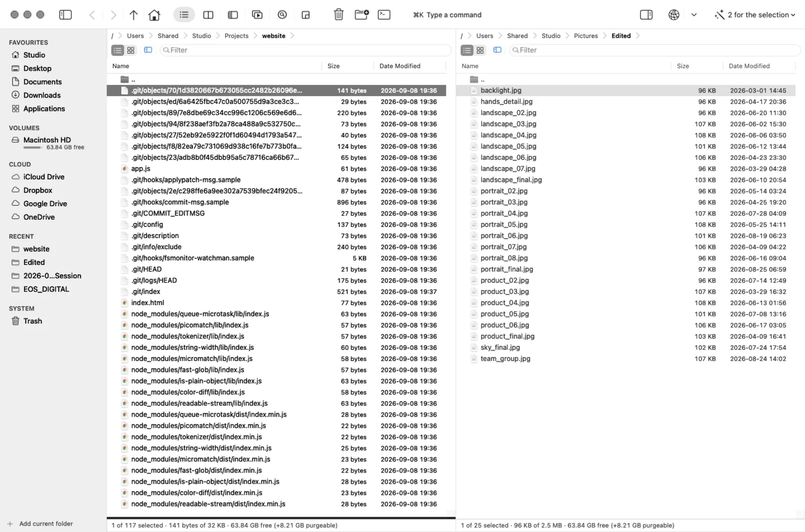Click the 'Add current folder' button

(40, 523)
